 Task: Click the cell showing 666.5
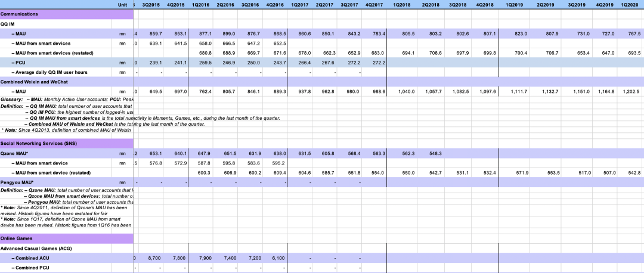(x=229, y=43)
